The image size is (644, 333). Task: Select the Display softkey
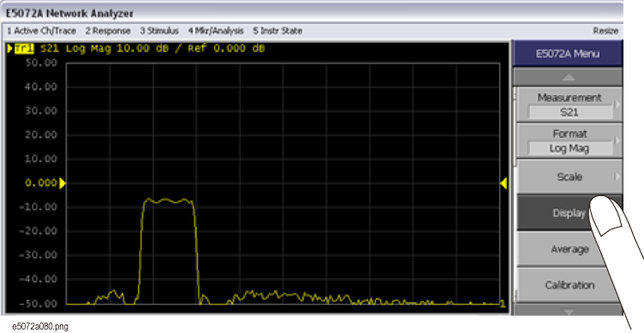pyautogui.click(x=569, y=213)
